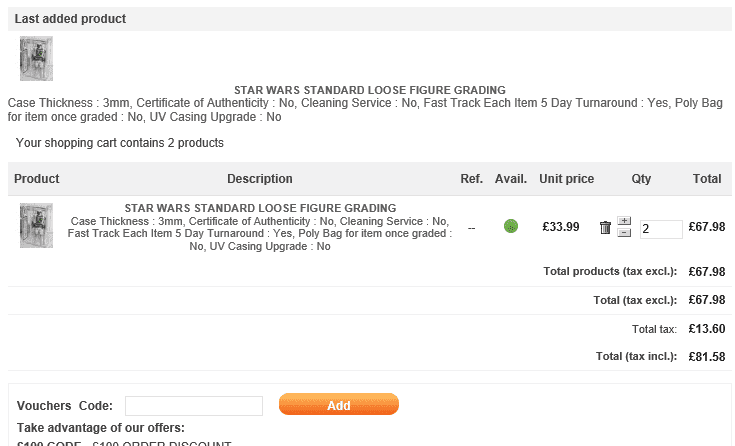The image size is (735, 446).
Task: Focus the voucher code text field
Action: [x=194, y=406]
